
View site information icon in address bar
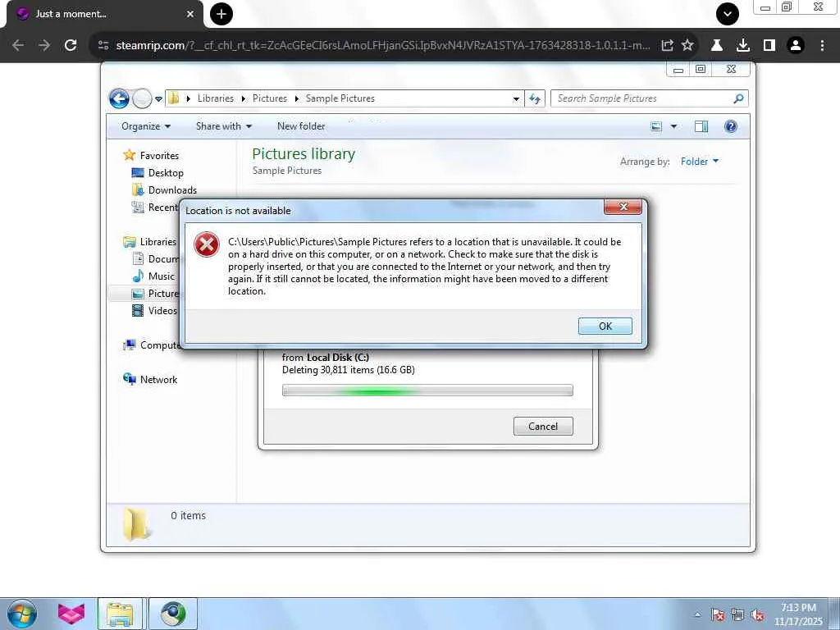103,46
